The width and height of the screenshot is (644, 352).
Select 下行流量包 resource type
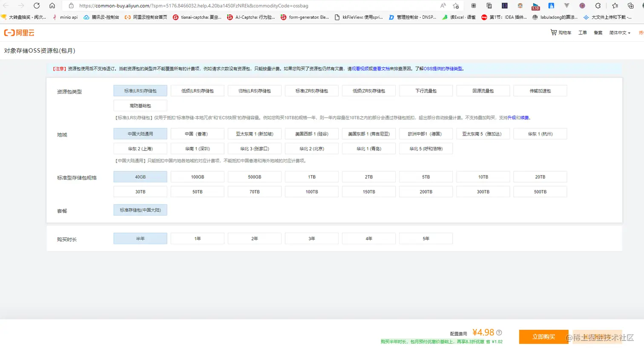426,91
